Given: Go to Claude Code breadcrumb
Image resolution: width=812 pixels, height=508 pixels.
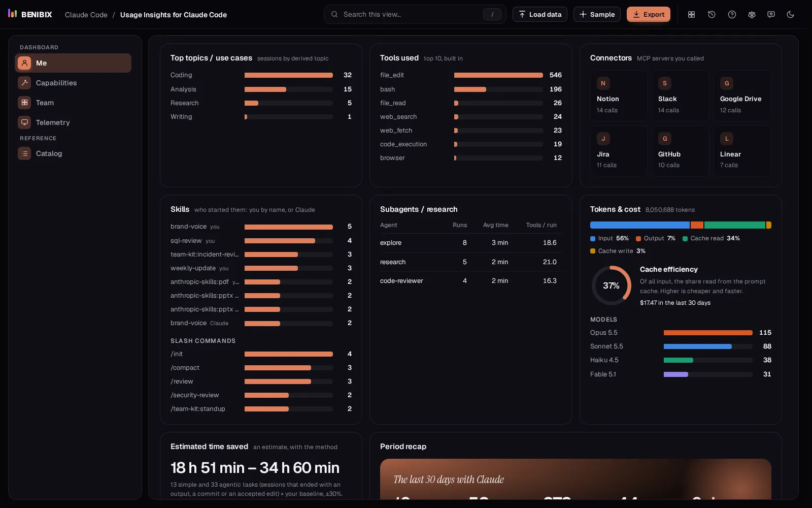Looking at the screenshot, I should pos(86,15).
